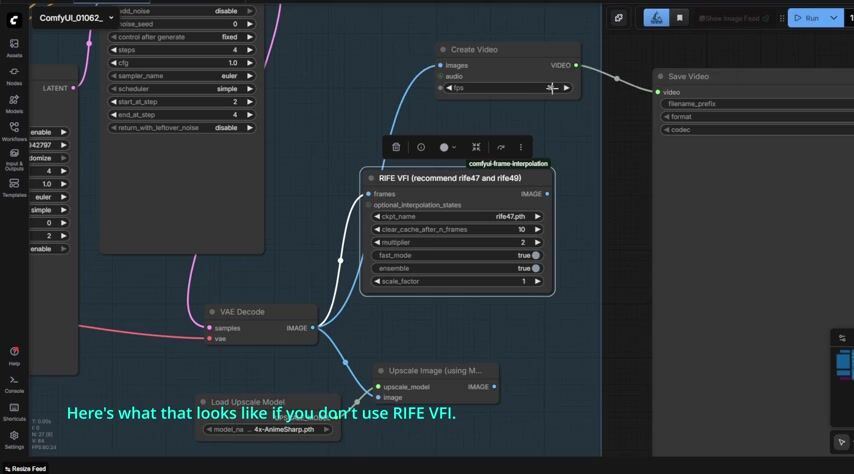Toggle fast_mode on RIFE VFI node

[x=535, y=255]
